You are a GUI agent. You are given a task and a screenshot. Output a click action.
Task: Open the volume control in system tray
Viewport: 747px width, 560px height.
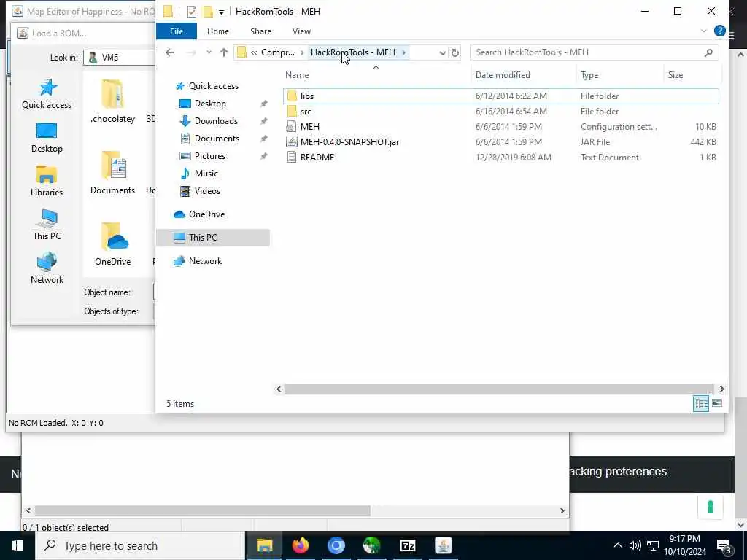tap(635, 545)
